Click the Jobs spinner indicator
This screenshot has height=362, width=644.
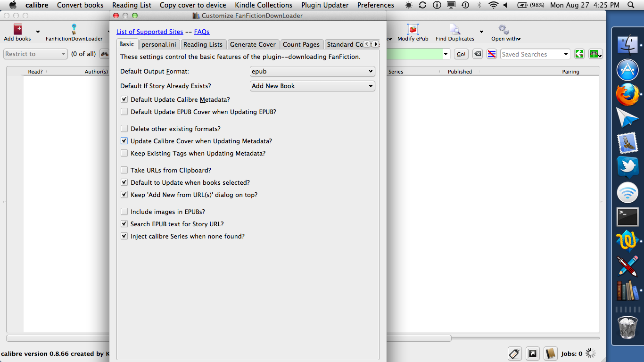coord(591,354)
